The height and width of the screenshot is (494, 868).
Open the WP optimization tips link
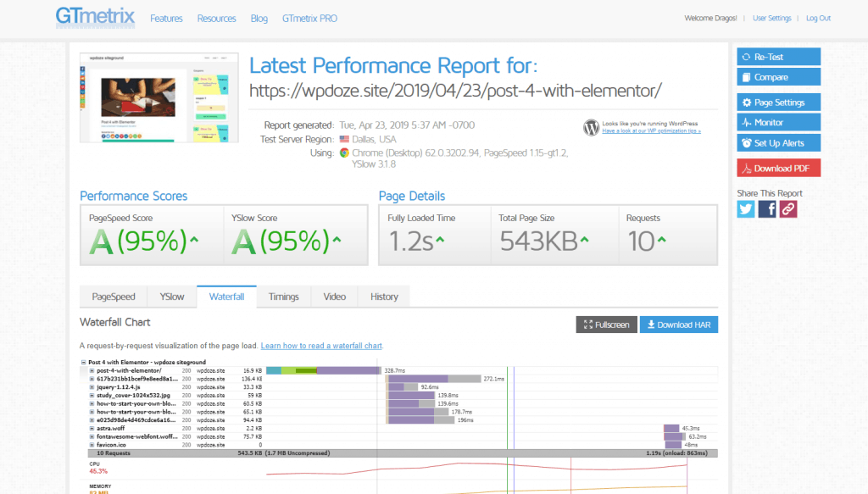tap(652, 131)
